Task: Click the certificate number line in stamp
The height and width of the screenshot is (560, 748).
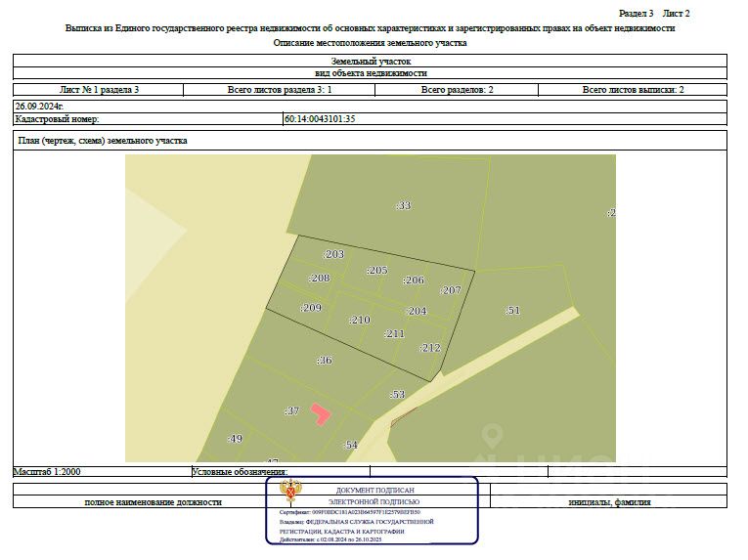Action: tap(350, 512)
